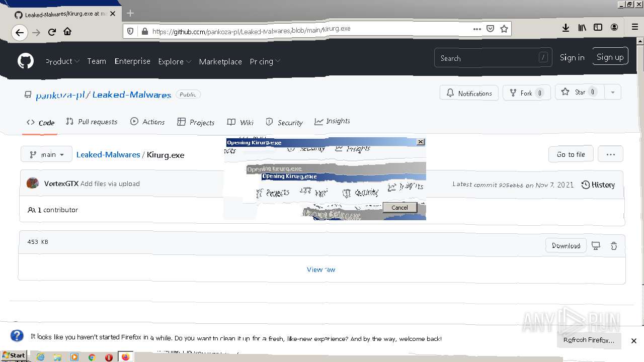This screenshot has width=644, height=362.
Task: Click the Pocket save icon
Action: tap(491, 29)
